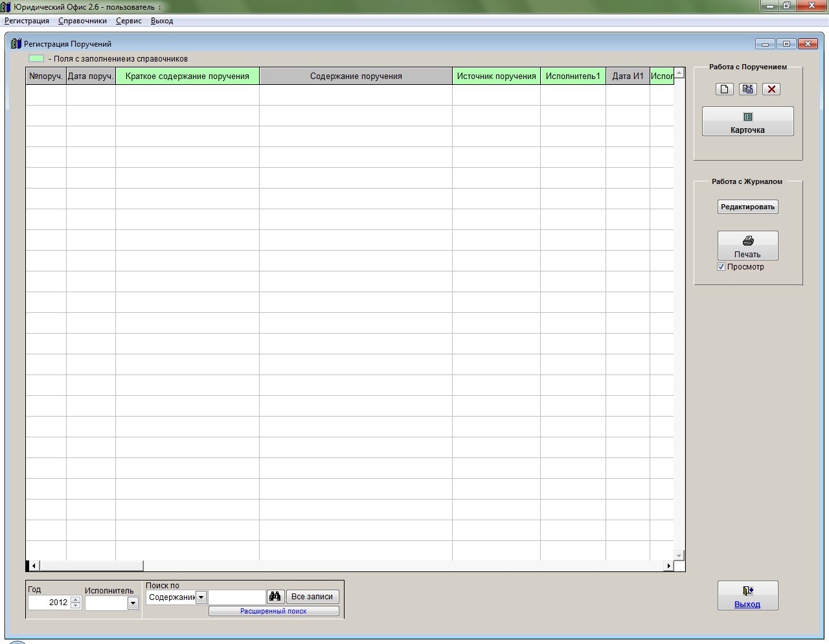Exit via the Выход button at bottom right
Viewport: 829px width, 644px height.
747,596
